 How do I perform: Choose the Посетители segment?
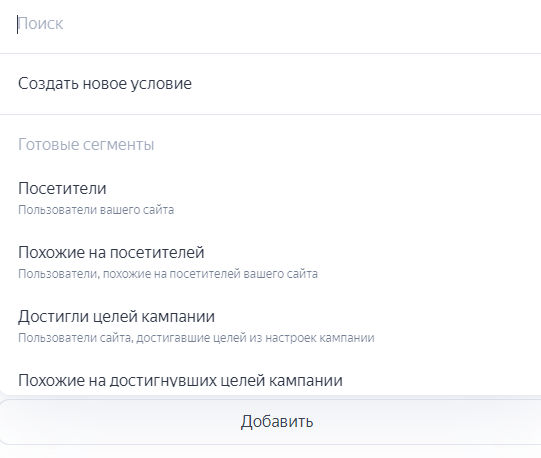click(x=270, y=198)
